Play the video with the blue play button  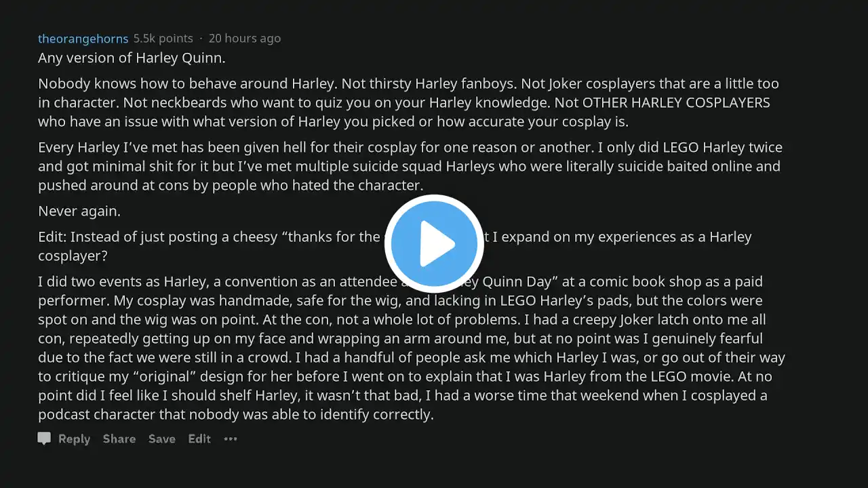point(434,244)
